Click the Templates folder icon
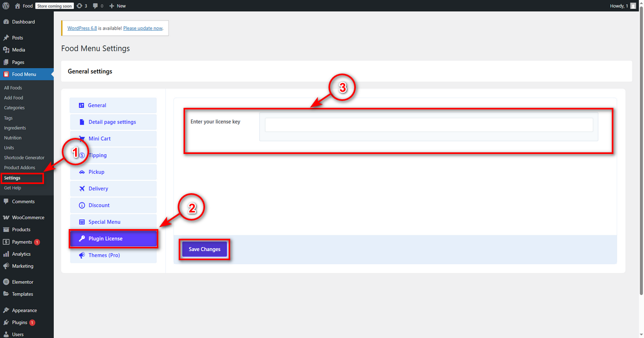 tap(6, 294)
